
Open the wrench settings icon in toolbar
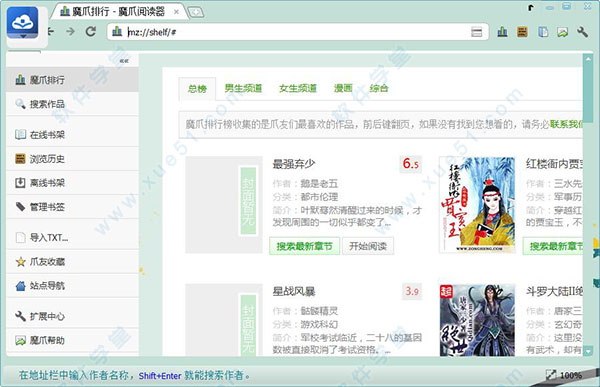tap(582, 32)
